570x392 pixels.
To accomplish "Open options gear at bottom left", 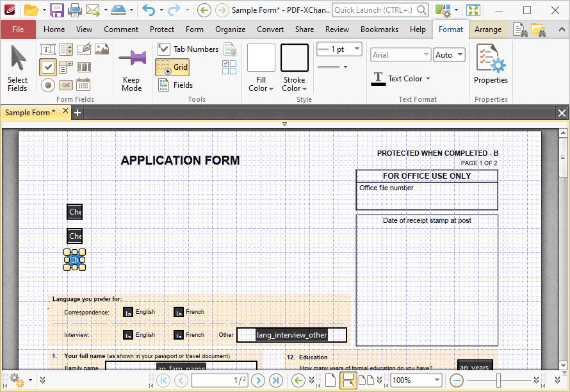I will [x=17, y=380].
